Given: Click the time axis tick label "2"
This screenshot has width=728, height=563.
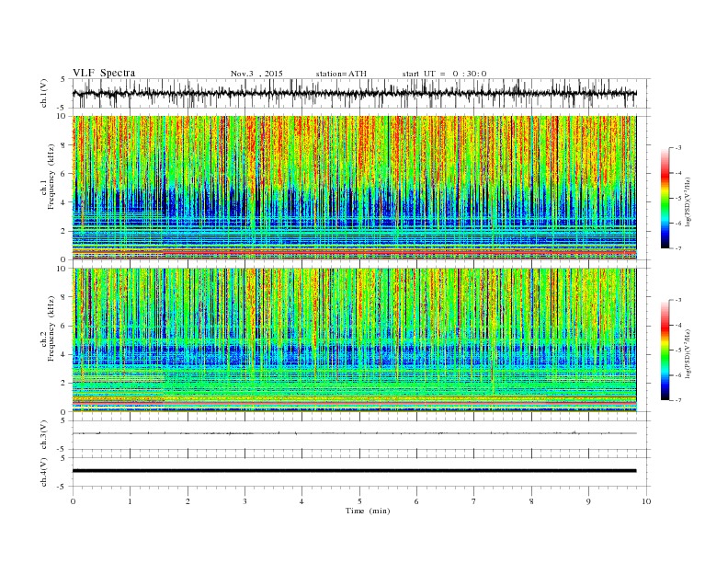Looking at the screenshot, I should [x=188, y=501].
